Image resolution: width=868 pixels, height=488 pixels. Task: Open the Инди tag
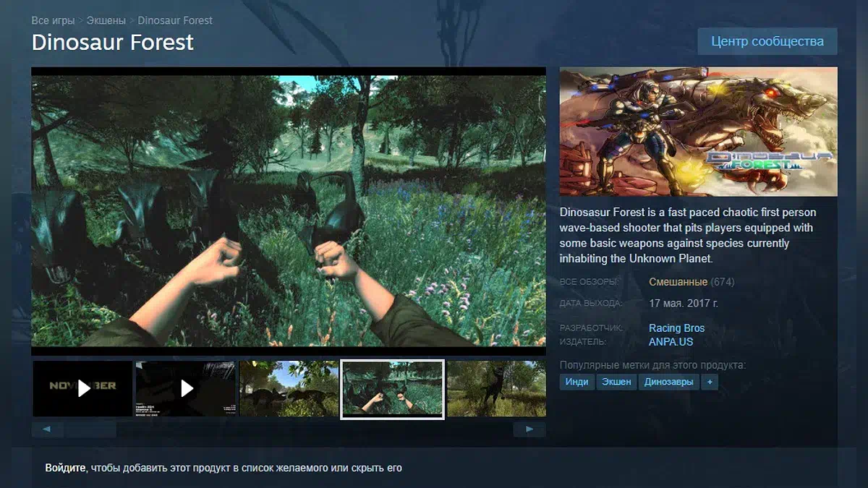point(576,382)
